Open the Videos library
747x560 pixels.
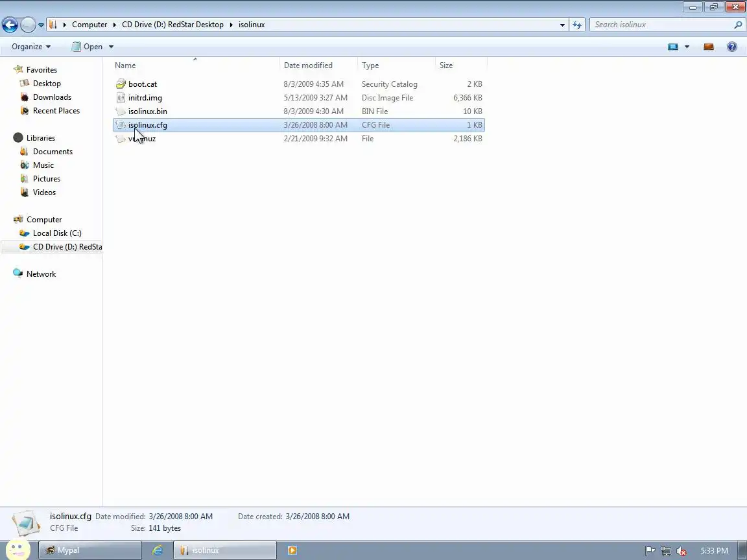point(44,192)
